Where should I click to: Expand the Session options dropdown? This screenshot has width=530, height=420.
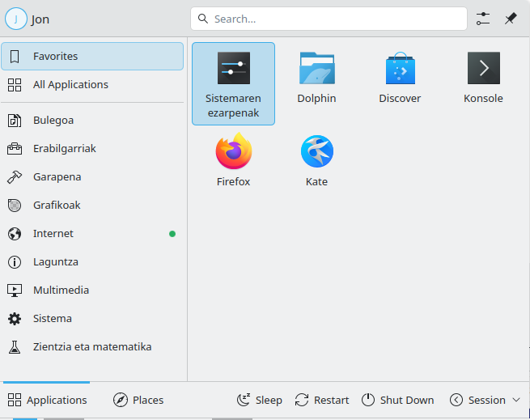(485, 400)
